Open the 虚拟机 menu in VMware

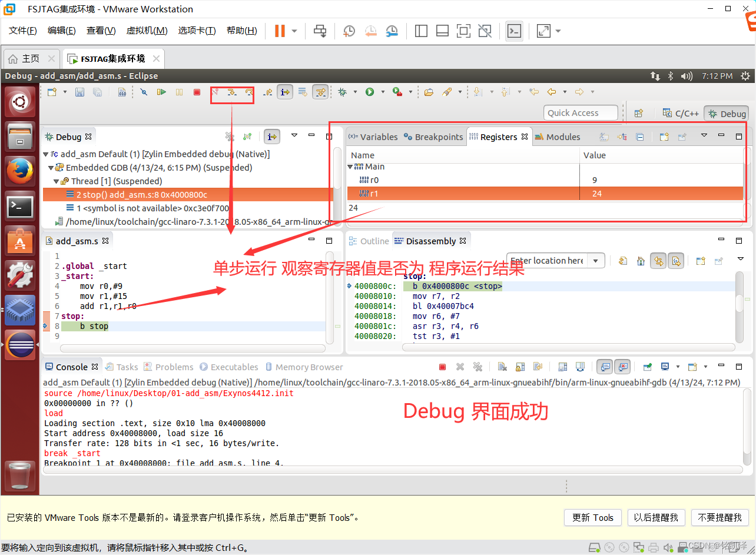tap(147, 30)
